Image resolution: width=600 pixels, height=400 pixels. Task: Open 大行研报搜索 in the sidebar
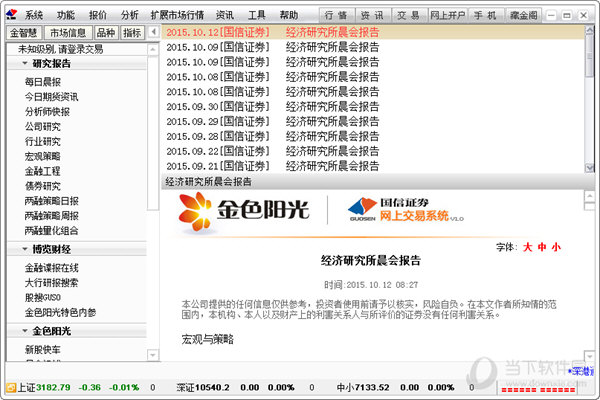point(52,282)
